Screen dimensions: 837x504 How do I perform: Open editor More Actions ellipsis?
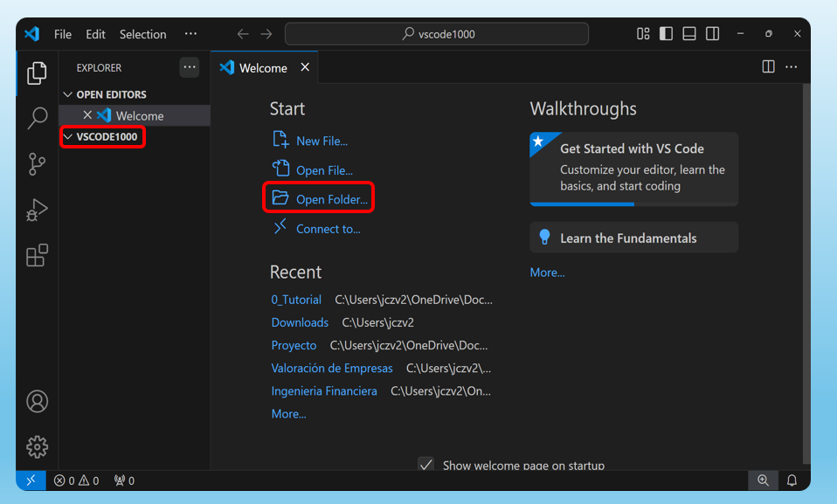[x=791, y=66]
